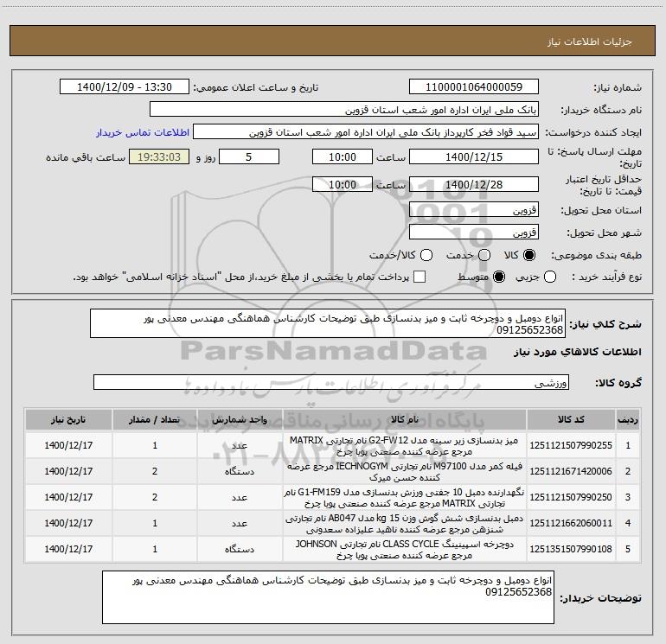Click product code 1251121671420006
The image size is (666, 644).
pyautogui.click(x=571, y=471)
